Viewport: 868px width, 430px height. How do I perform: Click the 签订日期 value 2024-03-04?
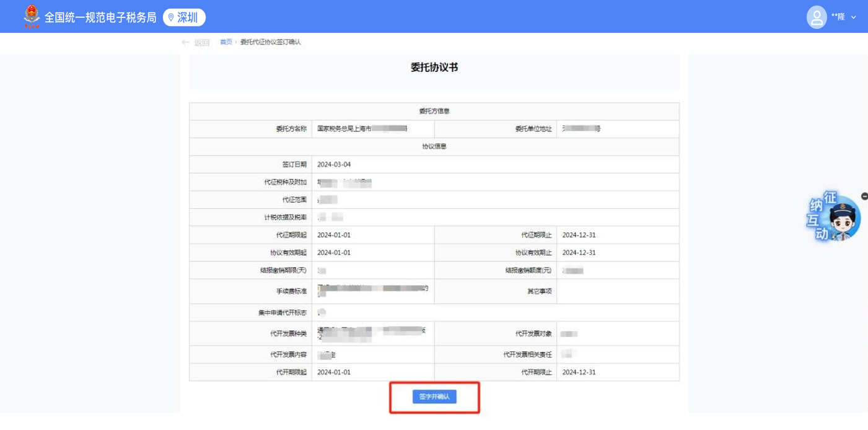pos(334,165)
